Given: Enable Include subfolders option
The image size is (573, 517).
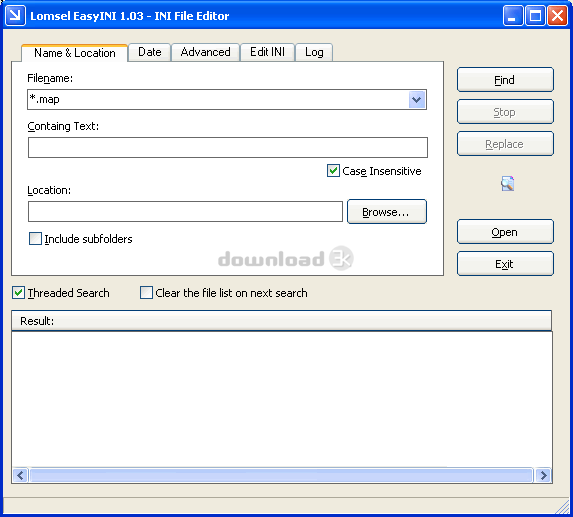Looking at the screenshot, I should pyautogui.click(x=35, y=239).
